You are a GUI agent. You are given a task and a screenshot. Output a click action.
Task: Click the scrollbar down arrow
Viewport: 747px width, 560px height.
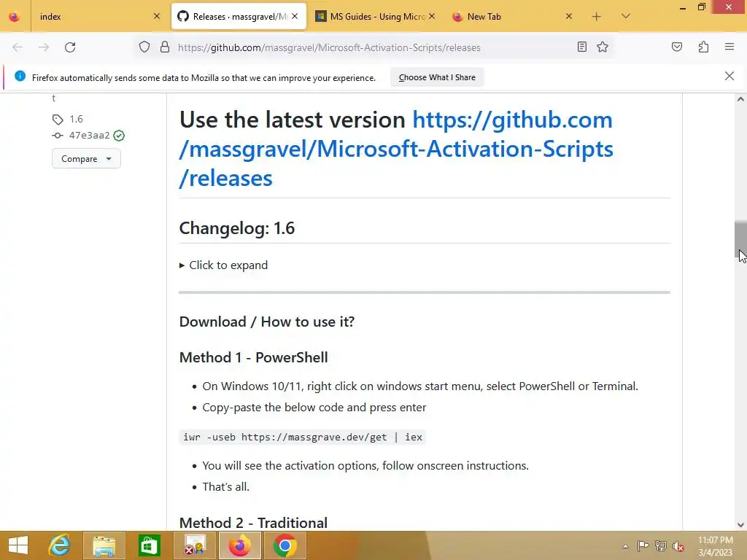tap(740, 525)
